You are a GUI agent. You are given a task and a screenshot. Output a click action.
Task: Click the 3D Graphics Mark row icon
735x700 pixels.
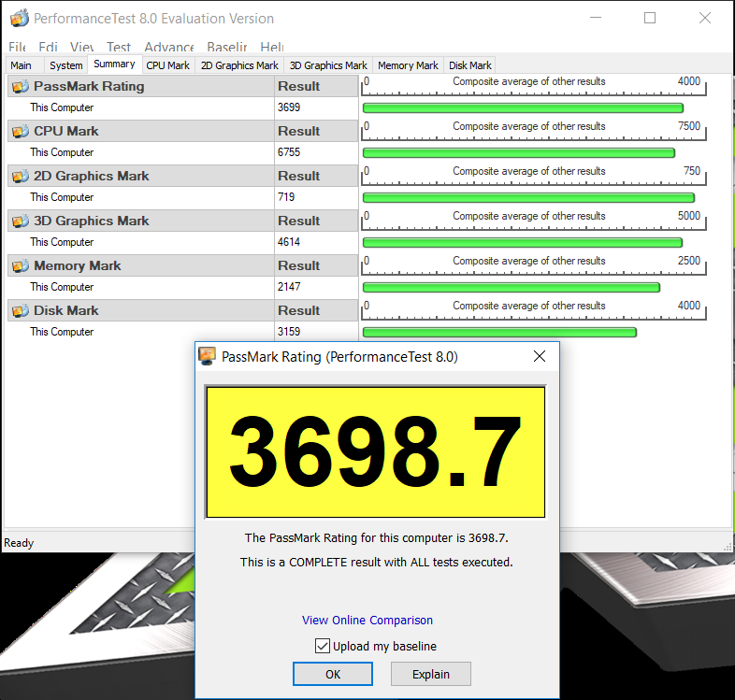tap(21, 221)
